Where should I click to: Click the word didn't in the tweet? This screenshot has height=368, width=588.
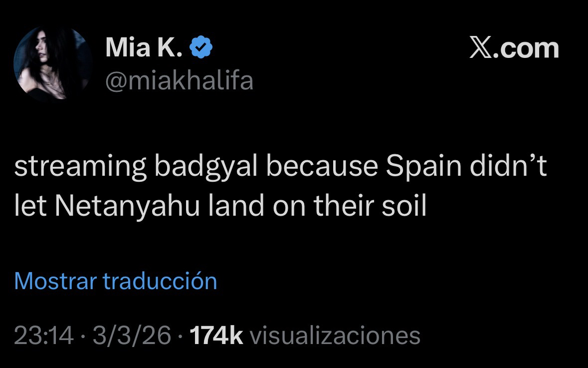pos(508,167)
